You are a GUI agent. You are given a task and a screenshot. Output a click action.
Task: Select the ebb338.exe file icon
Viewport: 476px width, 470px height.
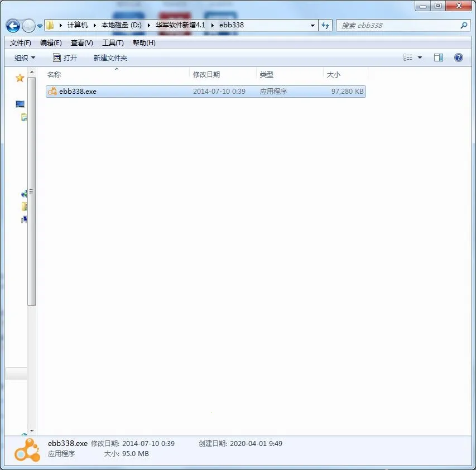pyautogui.click(x=52, y=91)
